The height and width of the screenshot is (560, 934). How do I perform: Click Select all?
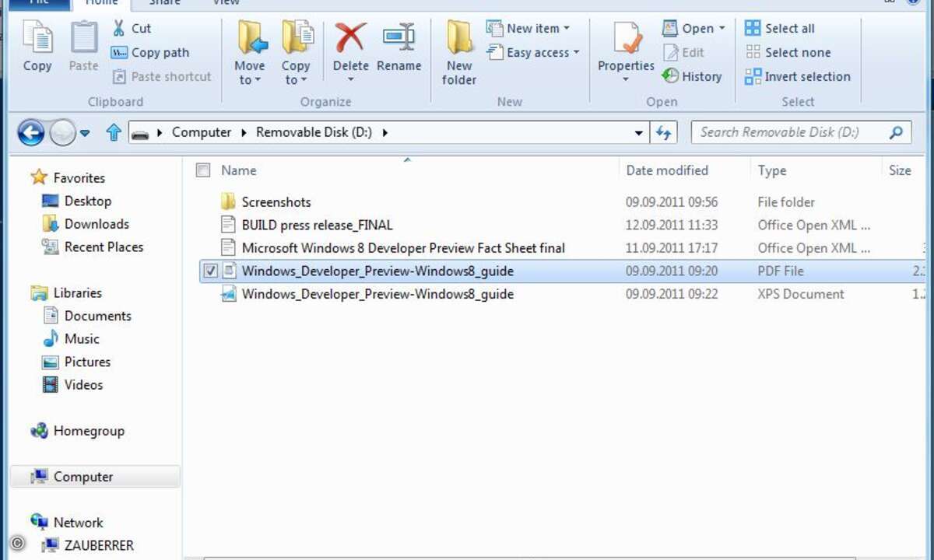pos(780,28)
